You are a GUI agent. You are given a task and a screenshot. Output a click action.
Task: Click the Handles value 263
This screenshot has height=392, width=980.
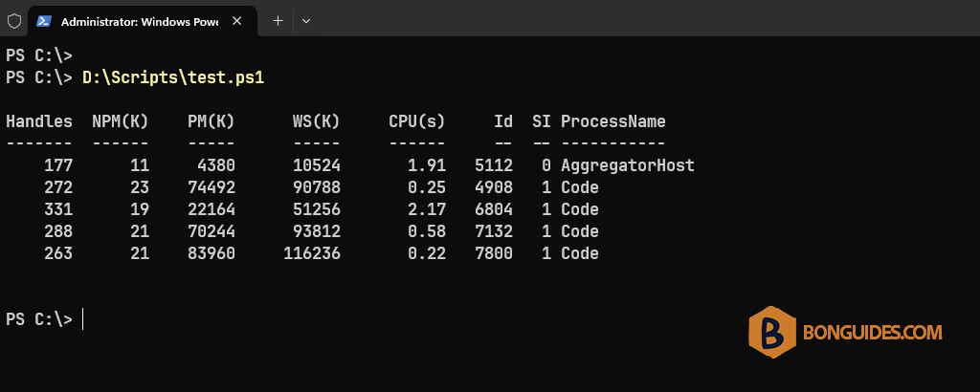coord(58,253)
